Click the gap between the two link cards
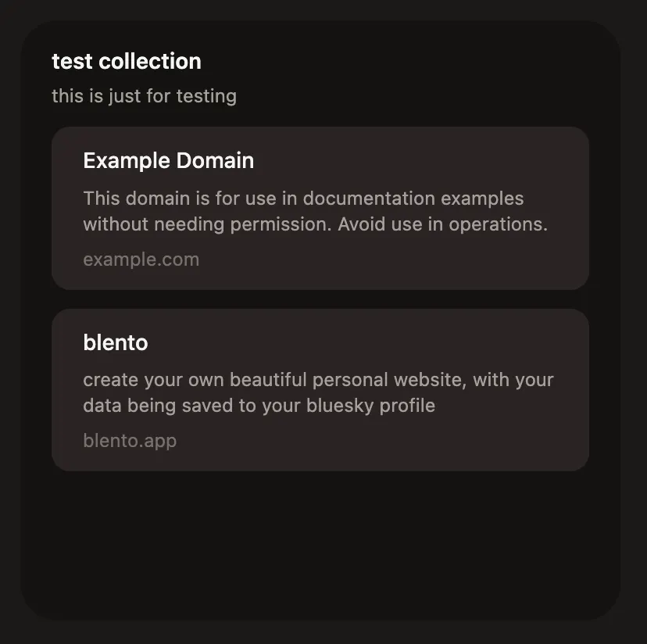This screenshot has height=644, width=647. pyautogui.click(x=320, y=299)
